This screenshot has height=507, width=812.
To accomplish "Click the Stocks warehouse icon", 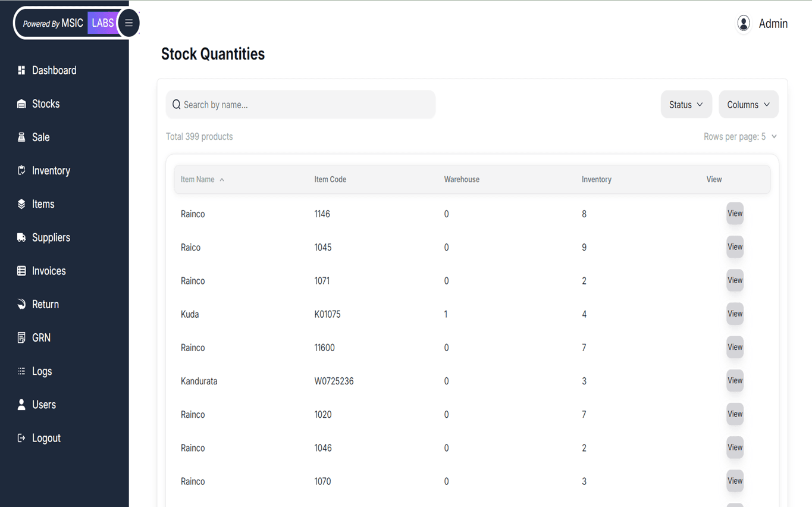I will [x=21, y=104].
